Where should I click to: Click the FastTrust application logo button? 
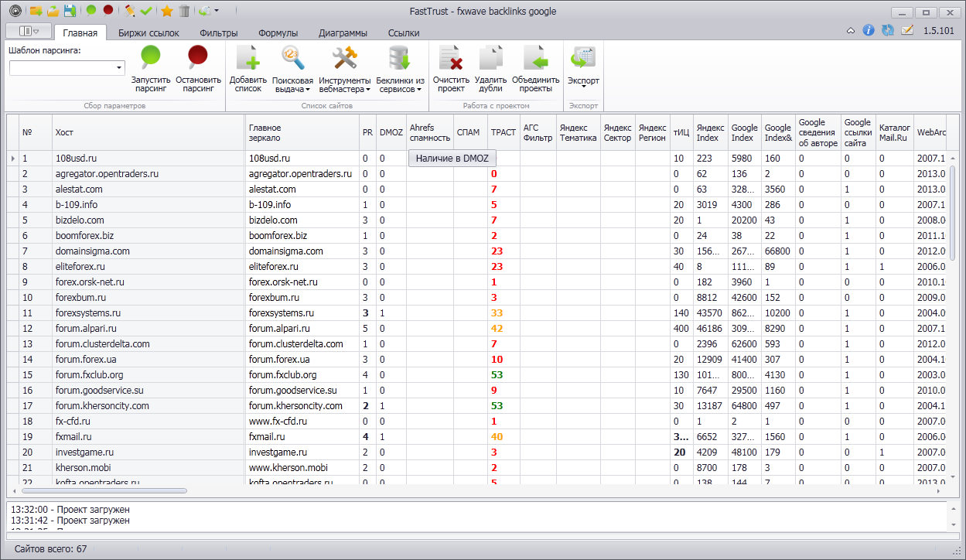pyautogui.click(x=15, y=11)
